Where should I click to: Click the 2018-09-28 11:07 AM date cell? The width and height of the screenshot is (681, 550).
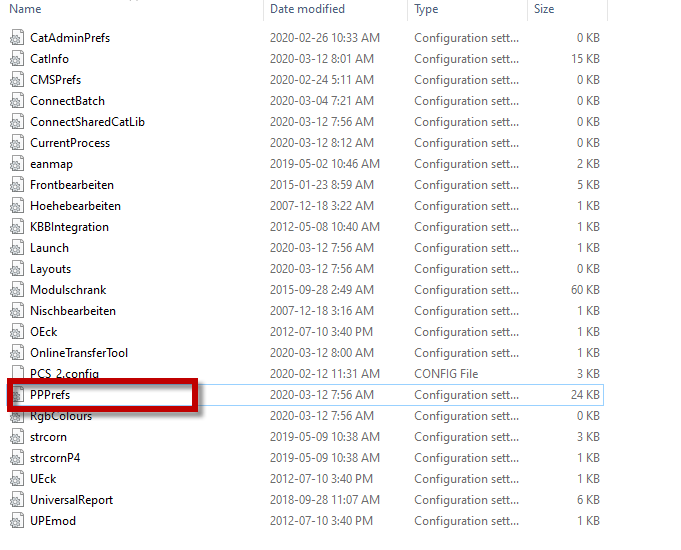[x=324, y=500]
